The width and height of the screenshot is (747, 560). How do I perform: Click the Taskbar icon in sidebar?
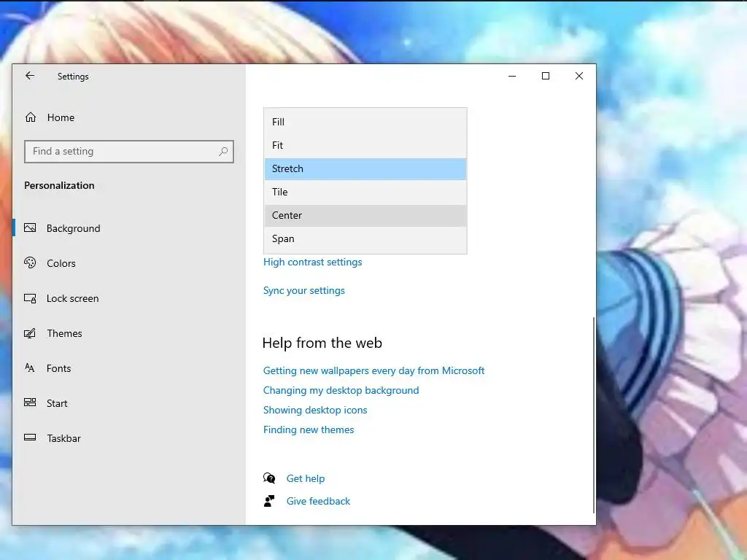30,437
